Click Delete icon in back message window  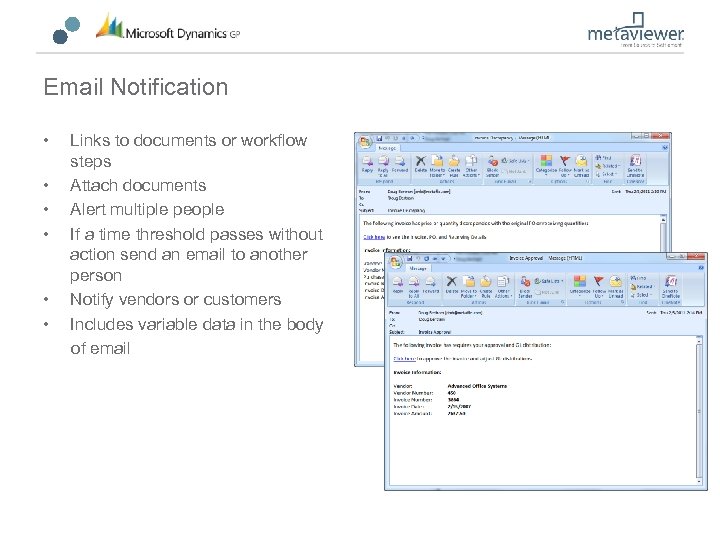(x=421, y=164)
